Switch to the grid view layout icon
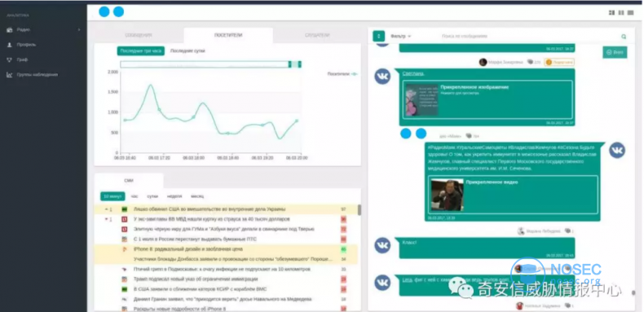Screen dimensions: 644x312 point(611,13)
